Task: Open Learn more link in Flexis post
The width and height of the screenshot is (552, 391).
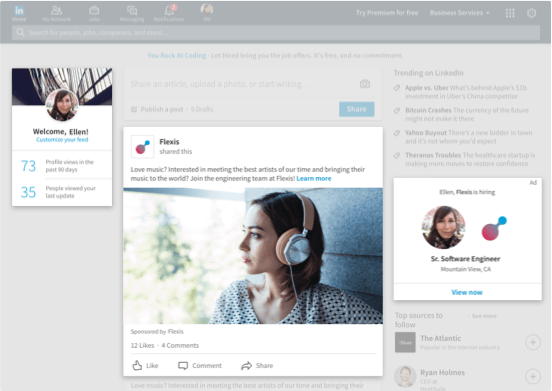Action: (314, 178)
